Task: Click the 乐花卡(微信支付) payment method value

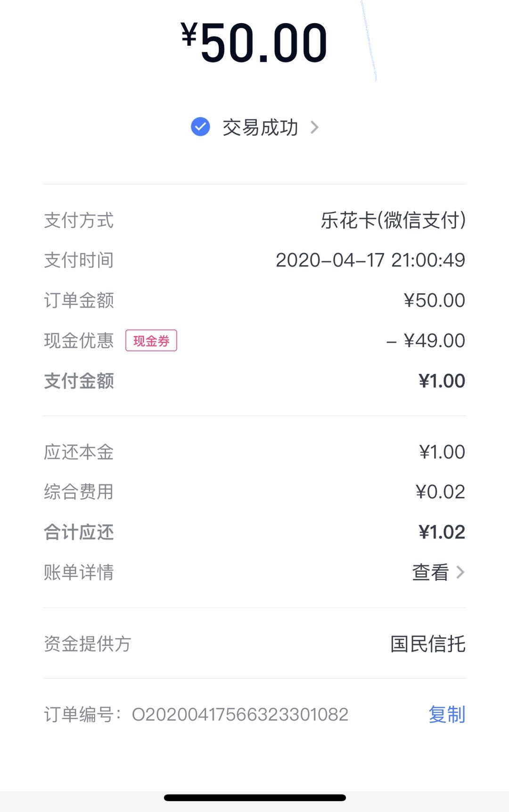Action: click(393, 220)
